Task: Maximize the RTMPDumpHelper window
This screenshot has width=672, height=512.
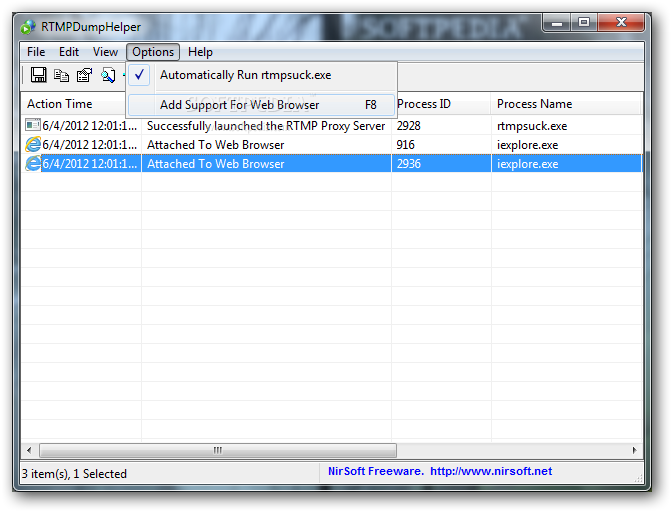Action: point(584,23)
